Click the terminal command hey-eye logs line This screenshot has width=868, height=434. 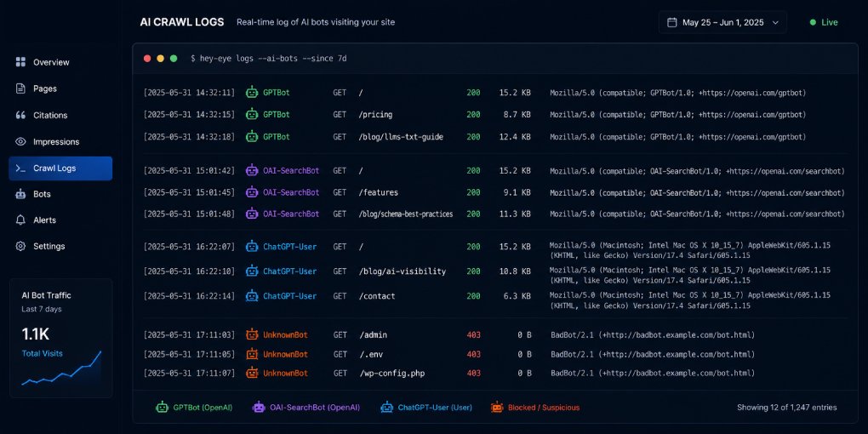[x=268, y=58]
